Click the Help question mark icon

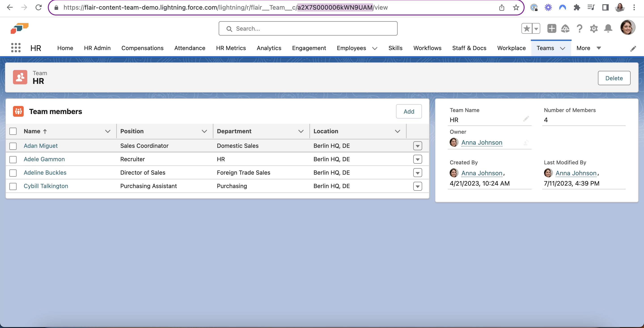click(x=579, y=28)
